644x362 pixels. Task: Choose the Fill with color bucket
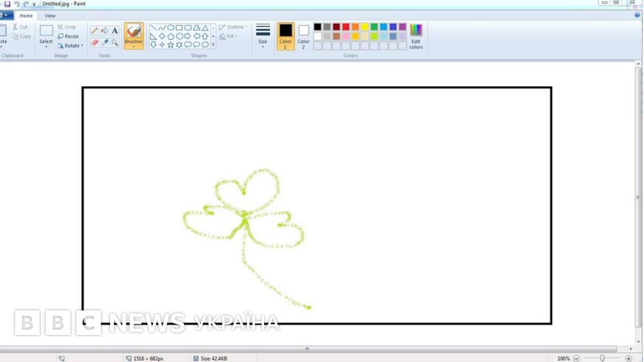104,30
